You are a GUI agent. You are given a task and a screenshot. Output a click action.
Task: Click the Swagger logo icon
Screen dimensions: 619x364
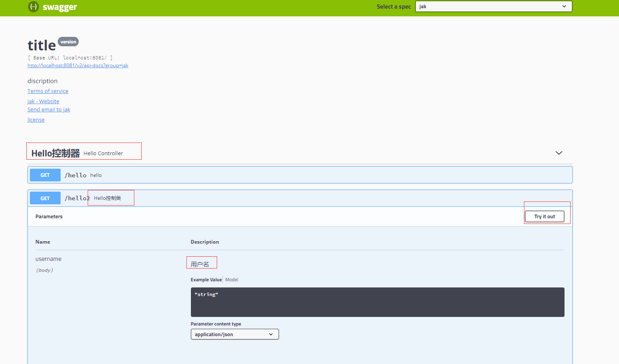point(33,7)
